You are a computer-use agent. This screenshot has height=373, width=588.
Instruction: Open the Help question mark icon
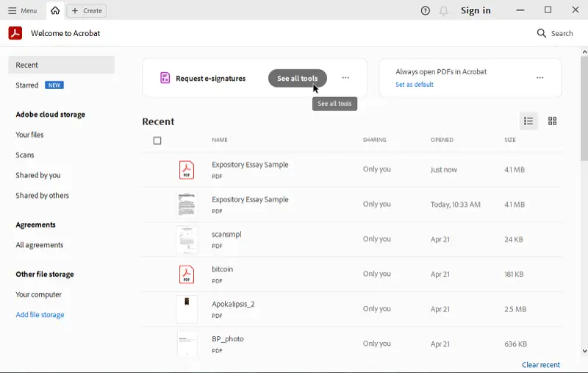point(426,10)
